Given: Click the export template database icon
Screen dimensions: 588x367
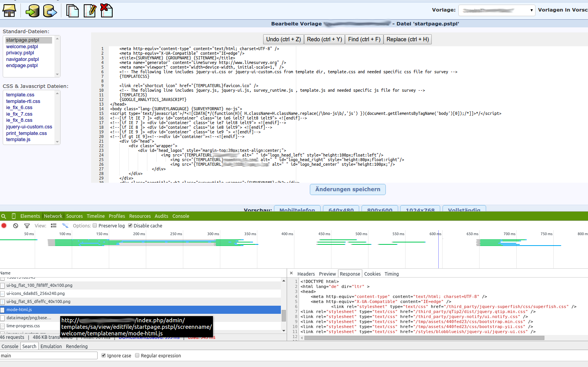Looking at the screenshot, I should [x=50, y=10].
